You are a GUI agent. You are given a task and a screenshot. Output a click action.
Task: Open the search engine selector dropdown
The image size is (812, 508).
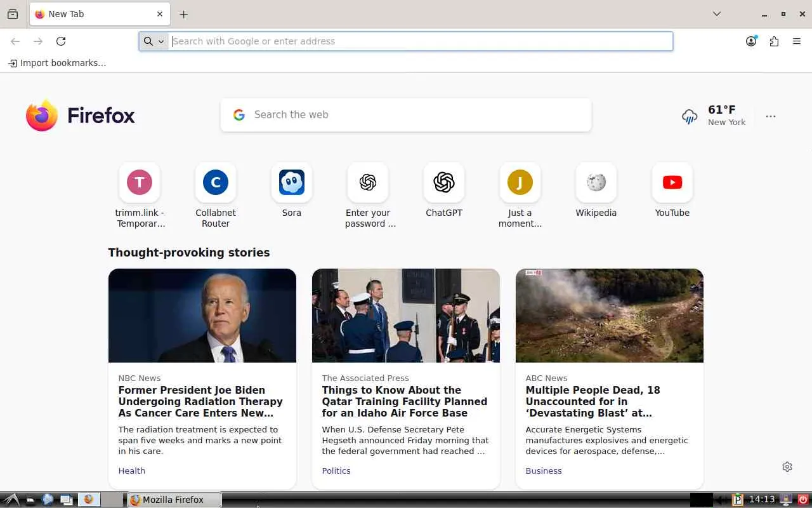point(154,41)
